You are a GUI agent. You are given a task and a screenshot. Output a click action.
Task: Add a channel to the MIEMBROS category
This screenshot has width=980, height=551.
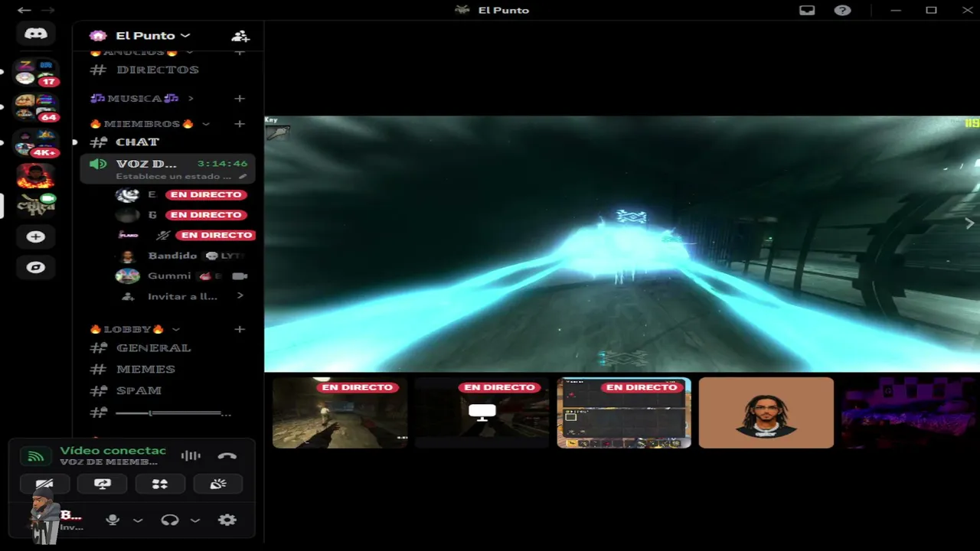(x=240, y=123)
